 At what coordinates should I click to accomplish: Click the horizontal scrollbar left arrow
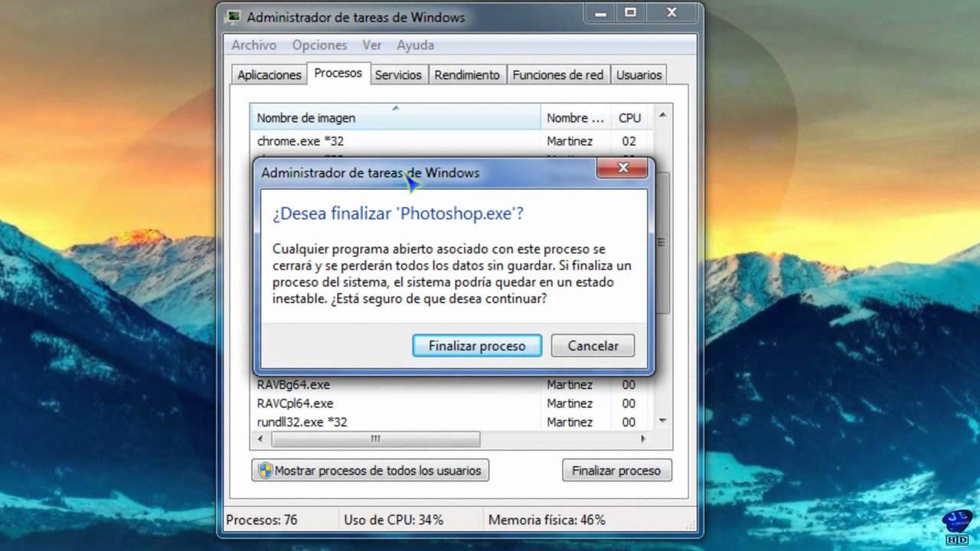[260, 439]
